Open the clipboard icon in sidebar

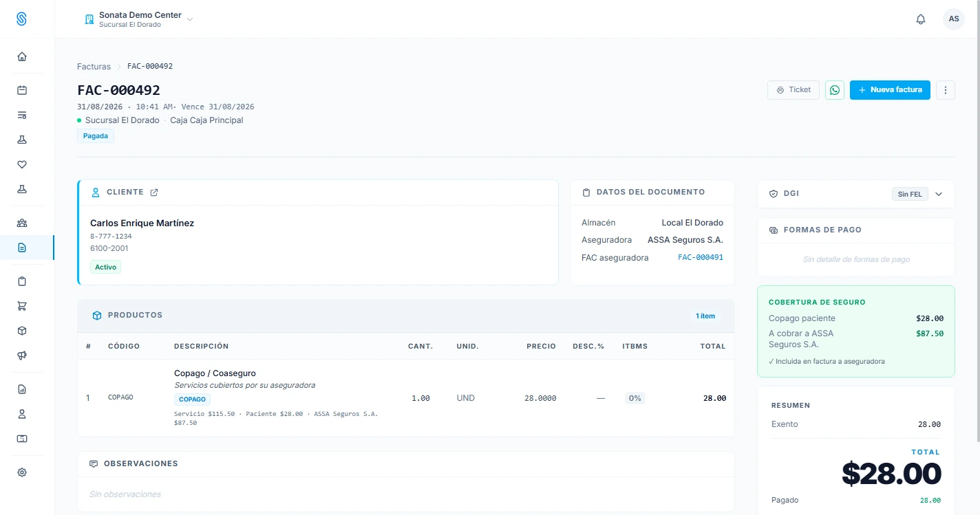point(22,281)
